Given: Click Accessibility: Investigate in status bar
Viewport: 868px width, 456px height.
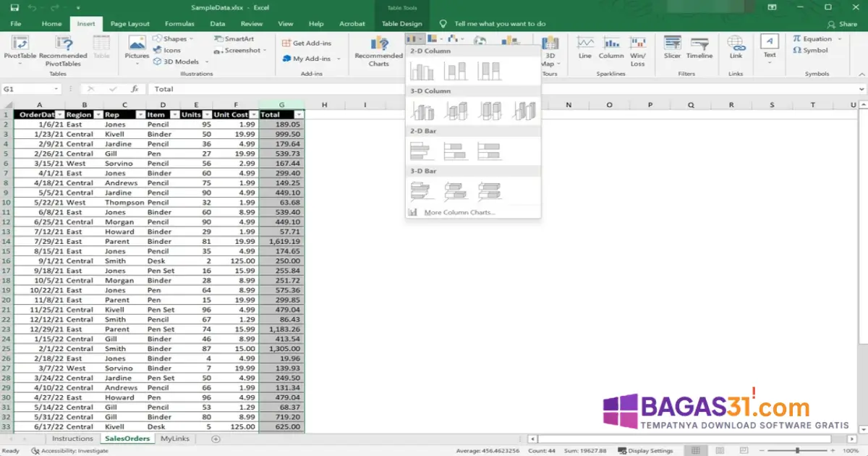Looking at the screenshot, I should 70,451.
